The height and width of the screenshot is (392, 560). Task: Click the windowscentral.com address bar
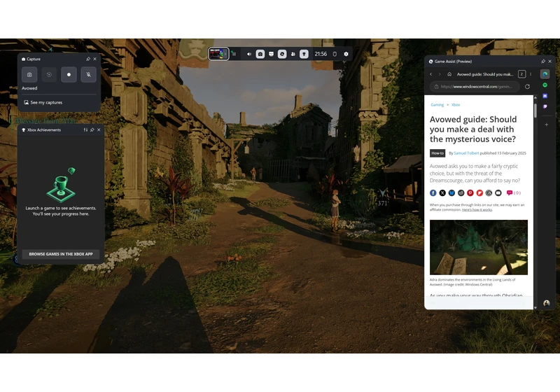pyautogui.click(x=475, y=86)
